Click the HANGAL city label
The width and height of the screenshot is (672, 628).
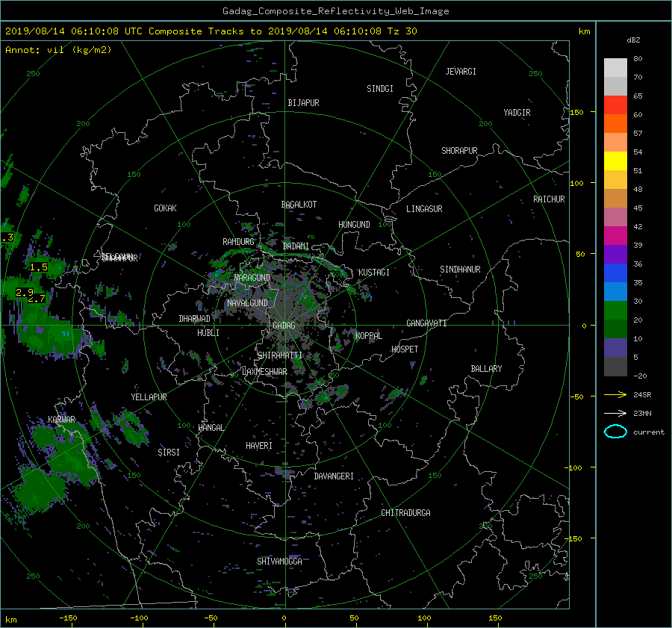211,428
